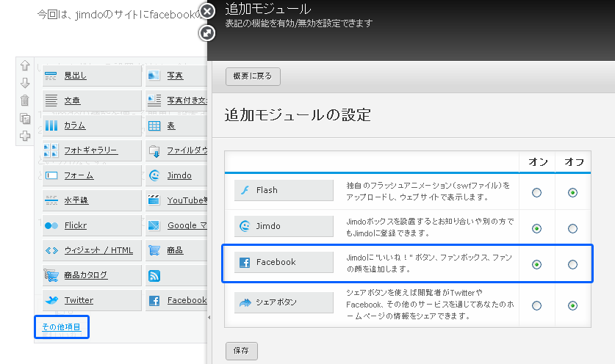615x364 pixels.
Task: Click the 追加モジュールの設定 heading
Action: click(x=298, y=115)
